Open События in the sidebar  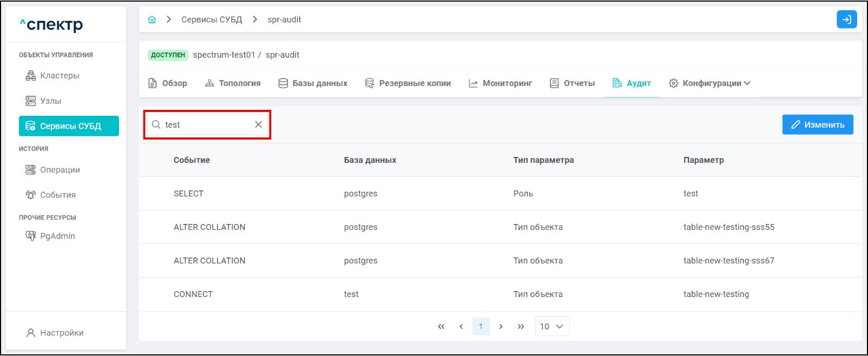pyautogui.click(x=57, y=195)
